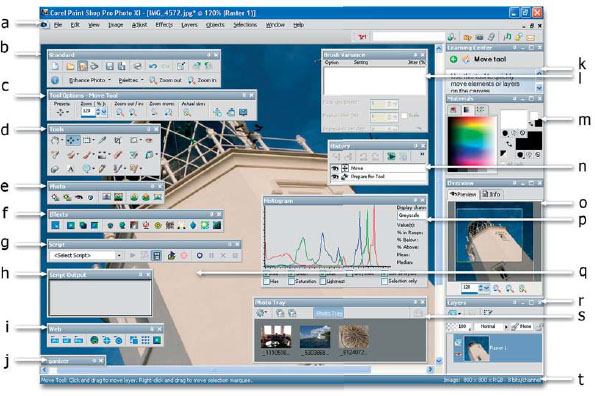Toggle the Saturation checkbox in Histogram
Image resolution: width=595 pixels, height=396 pixels.
pyautogui.click(x=291, y=281)
